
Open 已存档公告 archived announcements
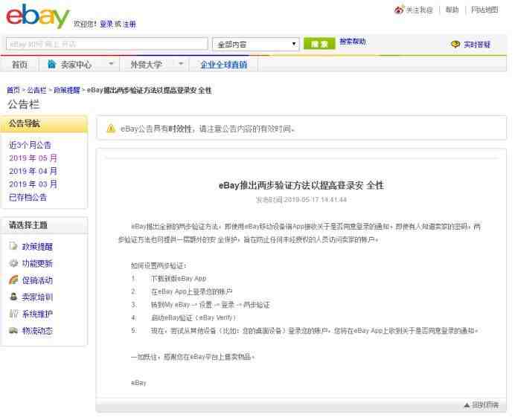tap(28, 197)
